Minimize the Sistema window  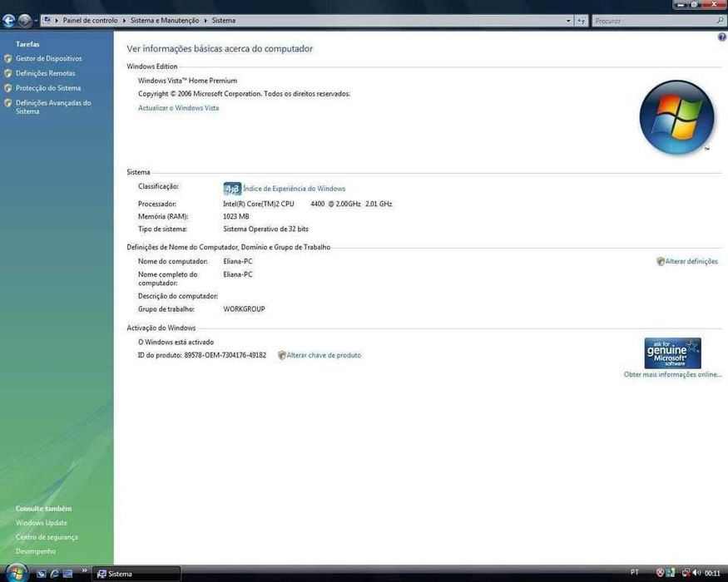coord(681,3)
